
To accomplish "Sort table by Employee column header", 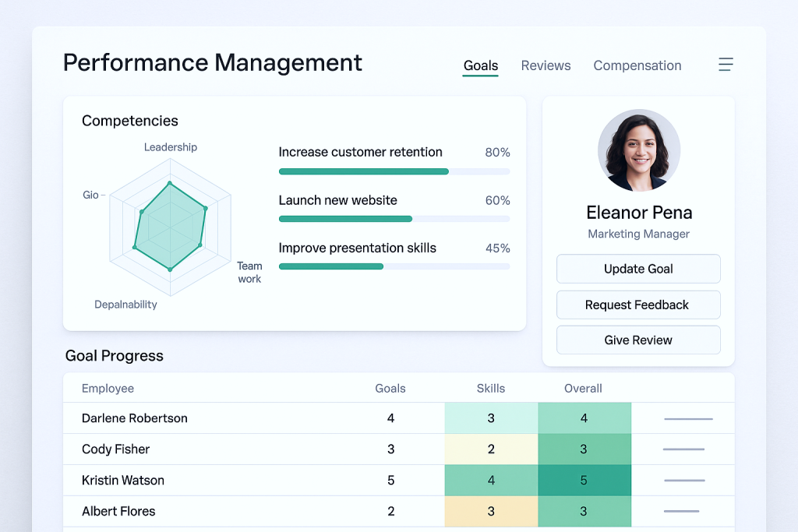I will [108, 389].
